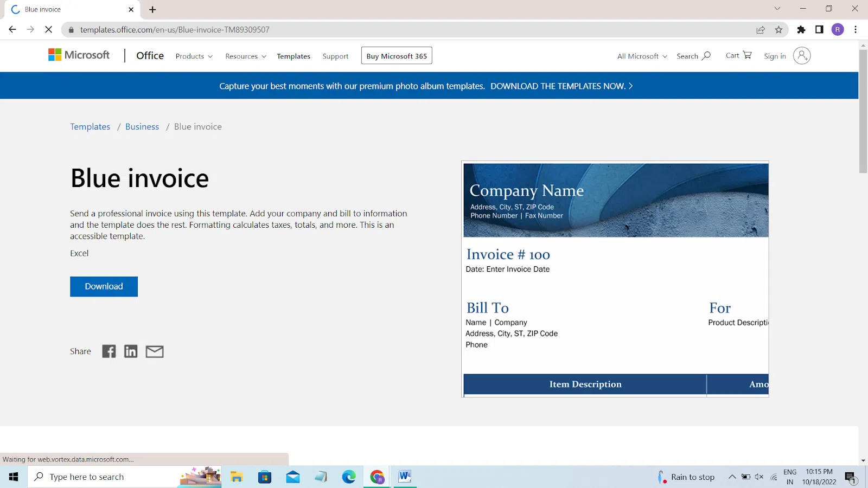Open the invoice preview thumbnail
Viewport: 868px width, 488px height.
[615, 279]
